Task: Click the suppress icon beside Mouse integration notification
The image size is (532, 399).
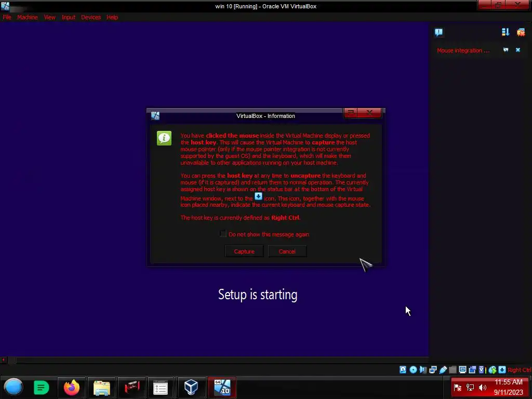Action: (506, 50)
